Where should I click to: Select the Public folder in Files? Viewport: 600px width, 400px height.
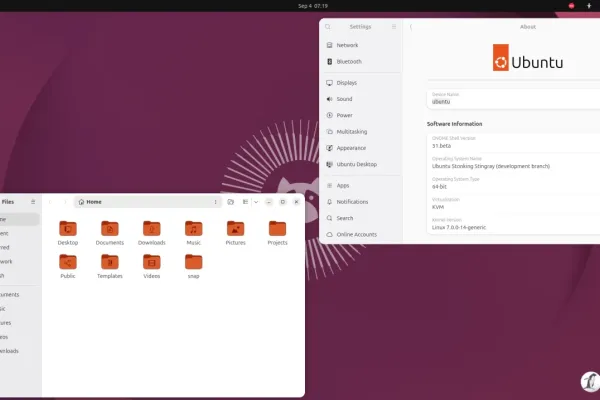pyautogui.click(x=68, y=266)
